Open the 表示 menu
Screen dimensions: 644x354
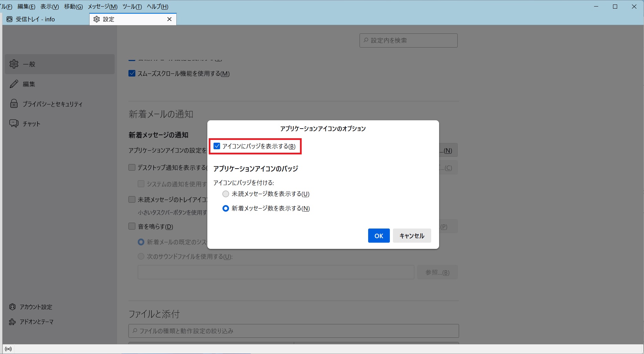point(50,7)
